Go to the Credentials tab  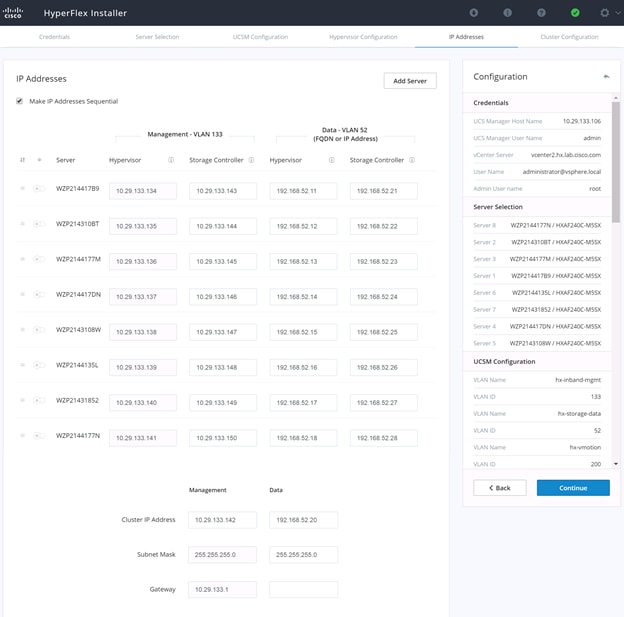[54, 37]
